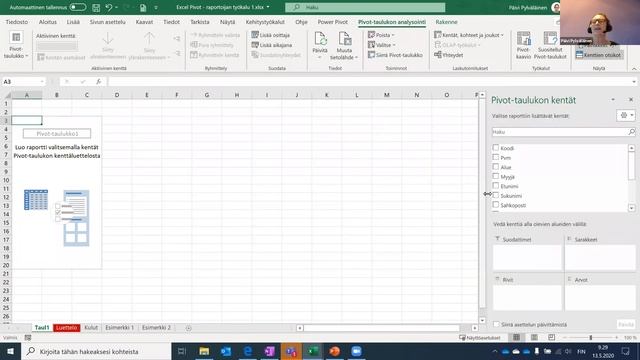Image resolution: width=640 pixels, height=360 pixels.
Task: Click the Päivitä refresh icon
Action: click(x=320, y=40)
